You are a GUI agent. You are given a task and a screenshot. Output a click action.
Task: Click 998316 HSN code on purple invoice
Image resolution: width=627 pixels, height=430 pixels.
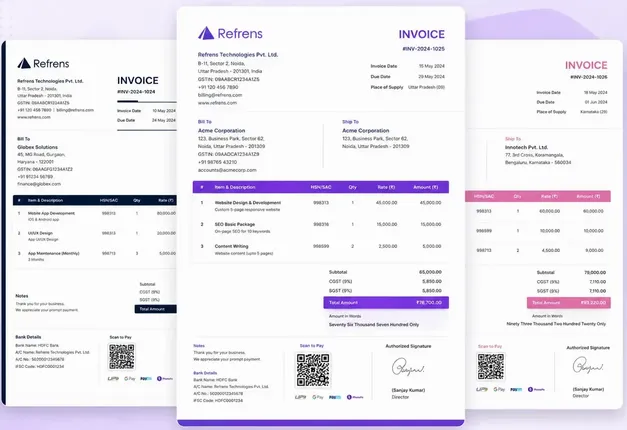click(x=321, y=224)
